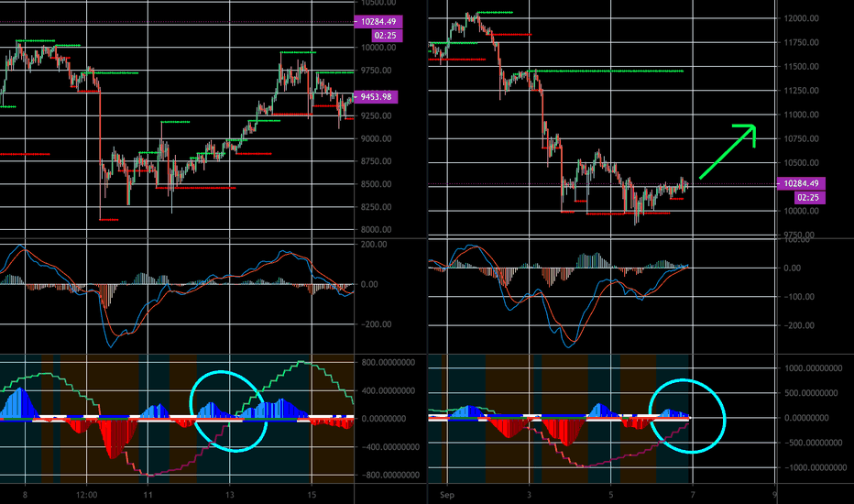Click the 9250.00 price axis label
The height and width of the screenshot is (504, 854).
pyautogui.click(x=376, y=115)
